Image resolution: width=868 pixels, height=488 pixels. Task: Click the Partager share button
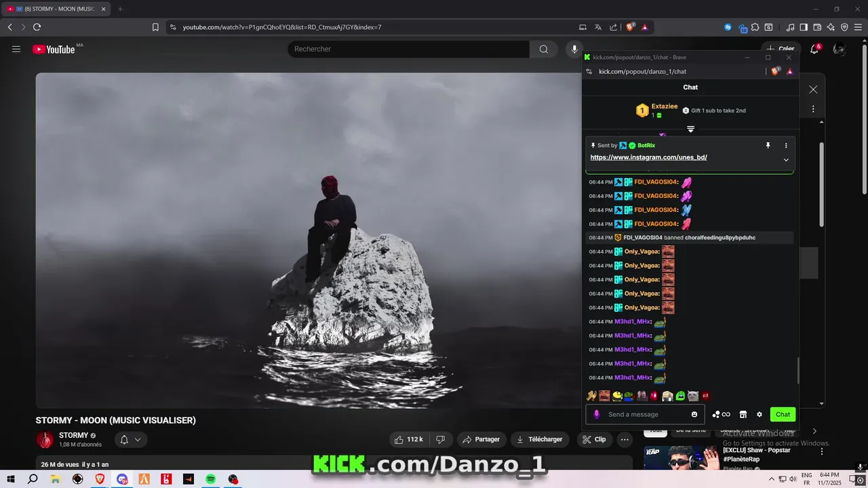click(481, 439)
